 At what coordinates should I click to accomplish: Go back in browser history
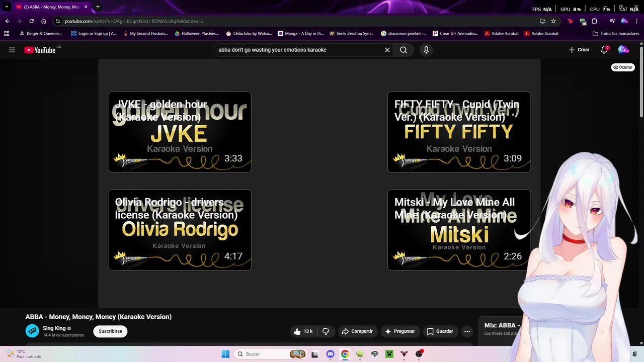(x=7, y=21)
